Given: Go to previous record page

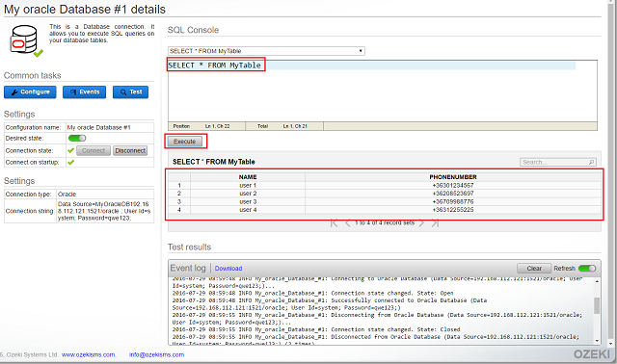Looking at the screenshot, I should 347,223.
